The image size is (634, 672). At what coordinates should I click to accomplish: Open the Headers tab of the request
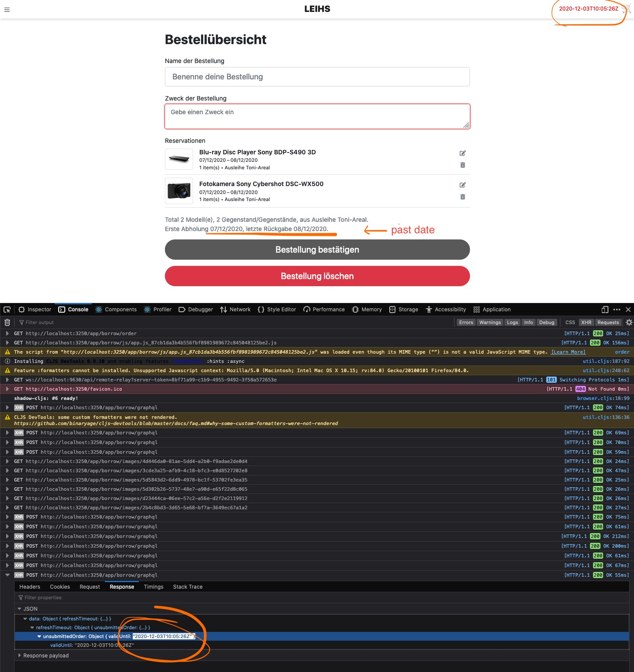(x=30, y=586)
